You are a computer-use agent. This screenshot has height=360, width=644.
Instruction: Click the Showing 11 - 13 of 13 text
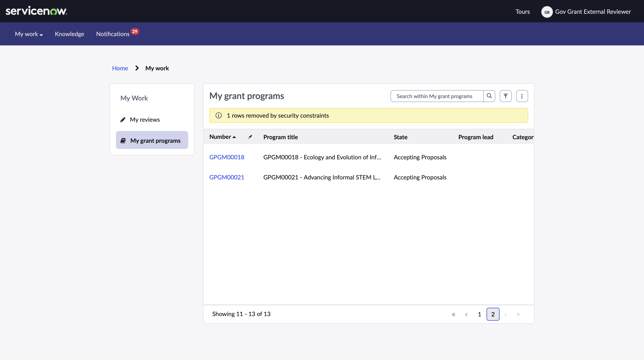241,314
